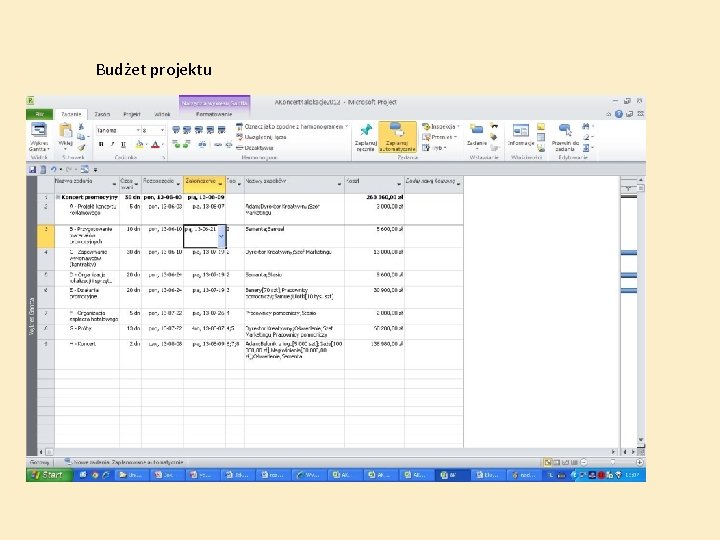
Task: Open Zakończenie column filter dropdown
Action: pyautogui.click(x=221, y=184)
